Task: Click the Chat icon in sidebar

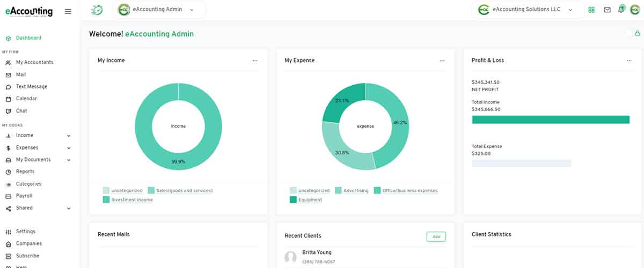Action: click(8, 111)
